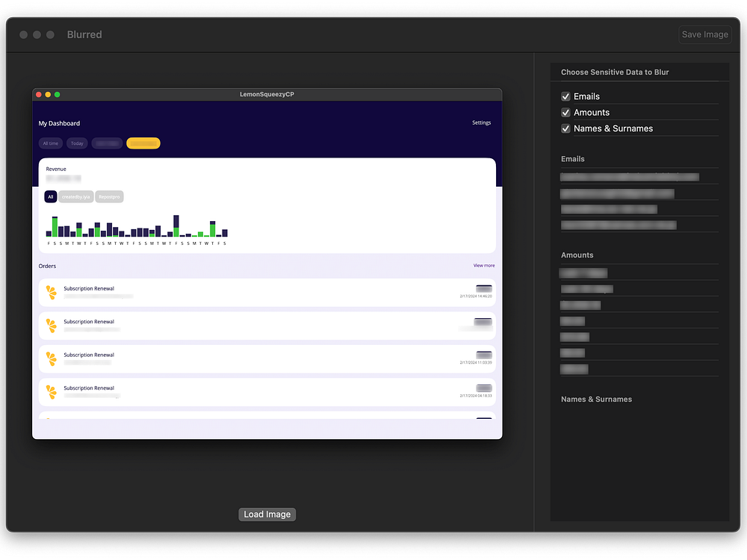Select the fourth blurred email entry
This screenshot has width=747, height=560.
point(619,225)
